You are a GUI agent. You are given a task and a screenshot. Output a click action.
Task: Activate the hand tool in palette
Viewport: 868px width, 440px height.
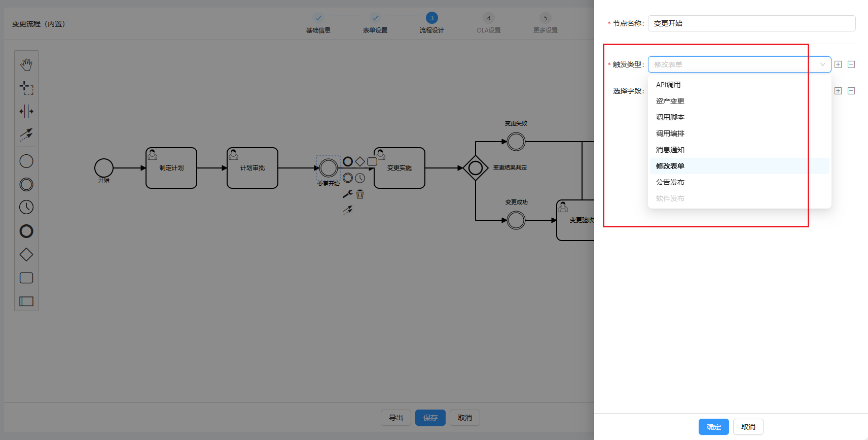pos(26,64)
